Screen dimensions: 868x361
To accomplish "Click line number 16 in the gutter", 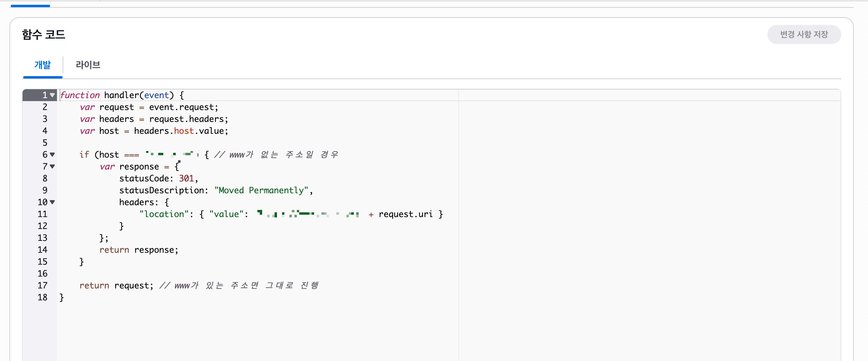I will coord(42,274).
